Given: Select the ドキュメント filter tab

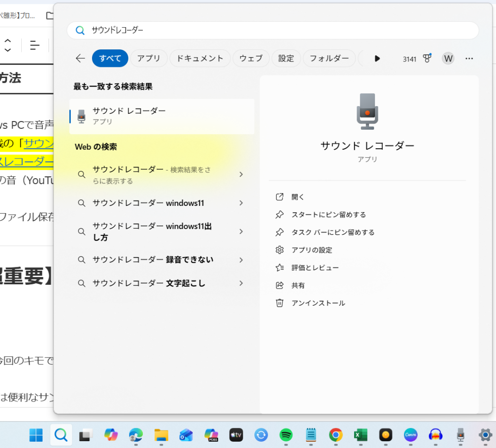Looking at the screenshot, I should tap(200, 58).
